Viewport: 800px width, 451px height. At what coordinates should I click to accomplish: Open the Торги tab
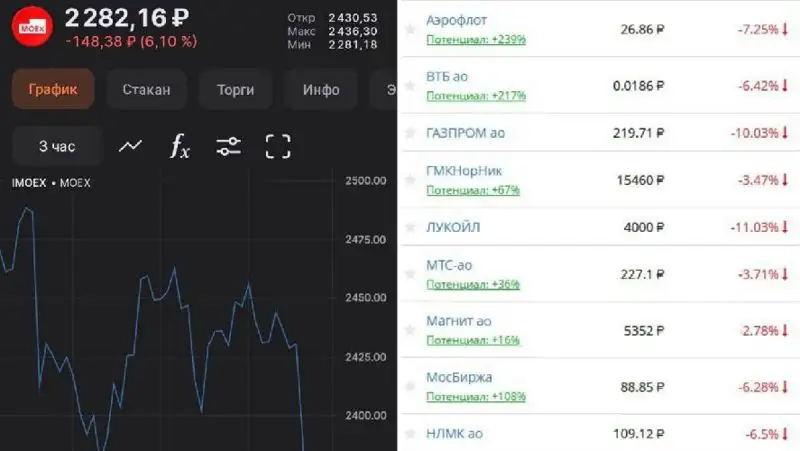coord(236,89)
